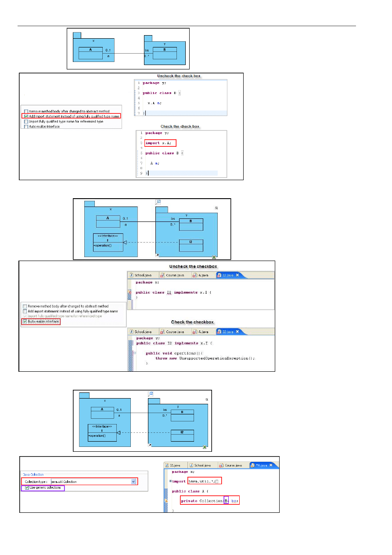Expand folded import statement in *A.java editor
The height and width of the screenshot is (555, 392).
(x=170, y=481)
